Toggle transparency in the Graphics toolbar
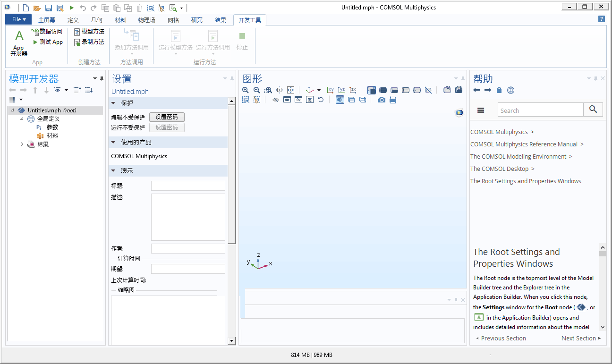Viewport: 612px width, 364px height. pyautogui.click(x=351, y=100)
